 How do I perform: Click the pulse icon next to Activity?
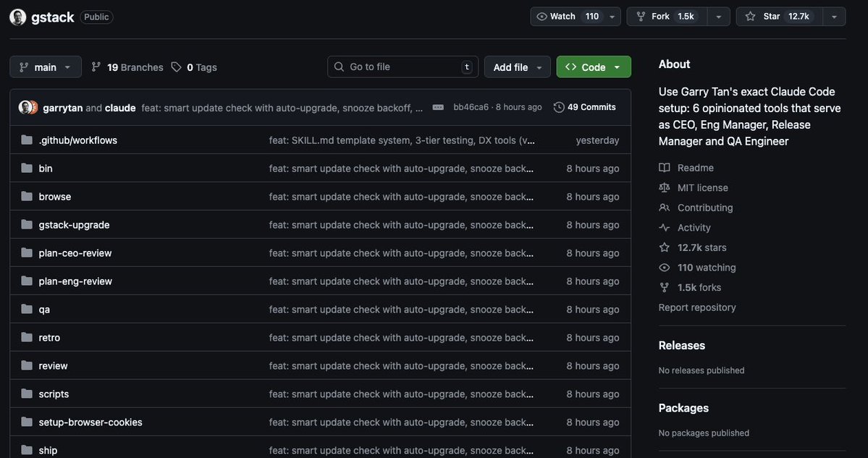coord(665,227)
